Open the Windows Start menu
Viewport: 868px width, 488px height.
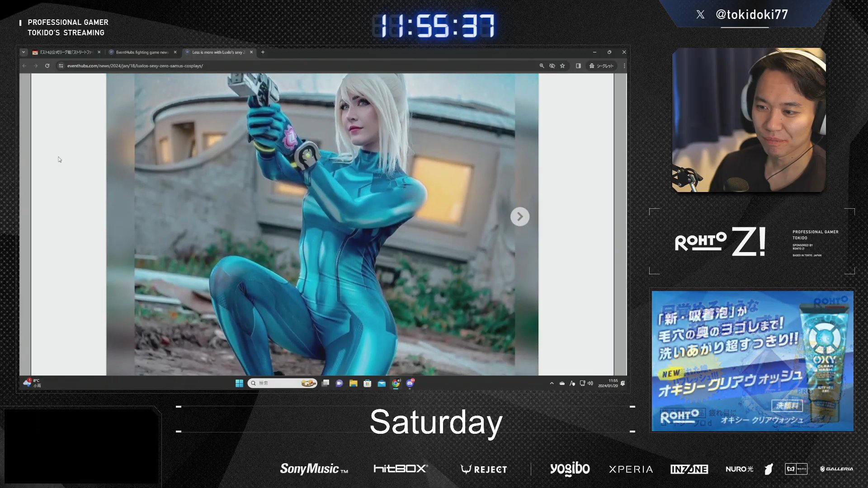(239, 383)
